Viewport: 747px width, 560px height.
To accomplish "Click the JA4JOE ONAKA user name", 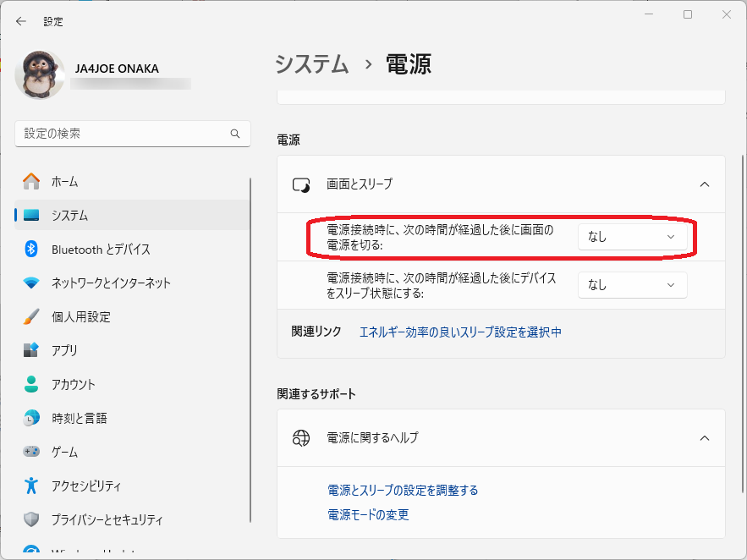I will (x=117, y=69).
